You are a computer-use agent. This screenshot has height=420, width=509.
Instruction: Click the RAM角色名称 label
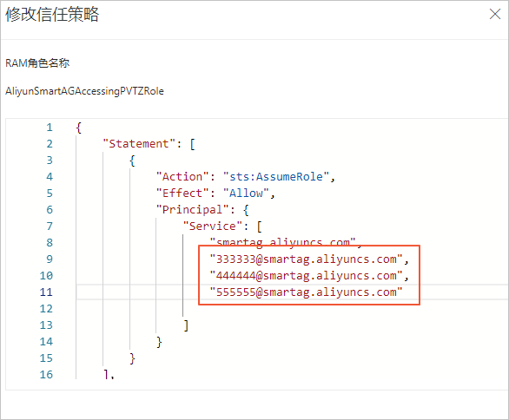tap(37, 63)
